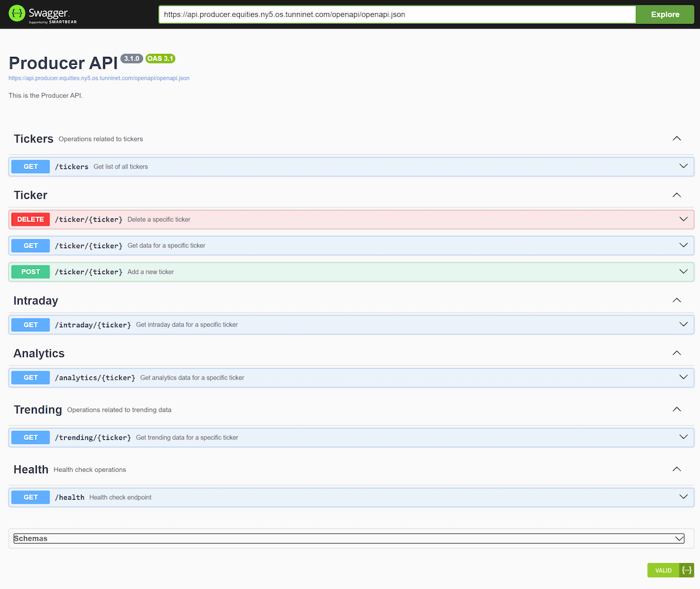This screenshot has width=700, height=589.
Task: Expand the GET /analytics/{ticker} operation arrow
Action: [x=684, y=378]
